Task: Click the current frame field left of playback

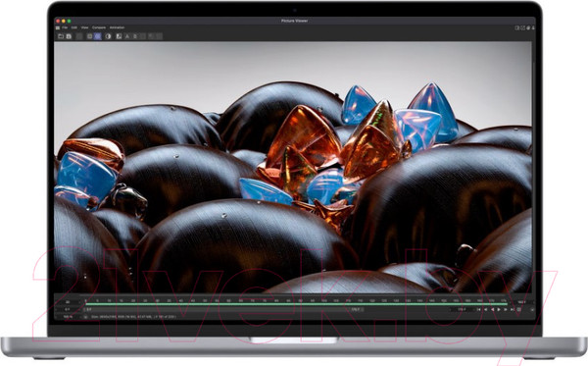Action: point(462,310)
